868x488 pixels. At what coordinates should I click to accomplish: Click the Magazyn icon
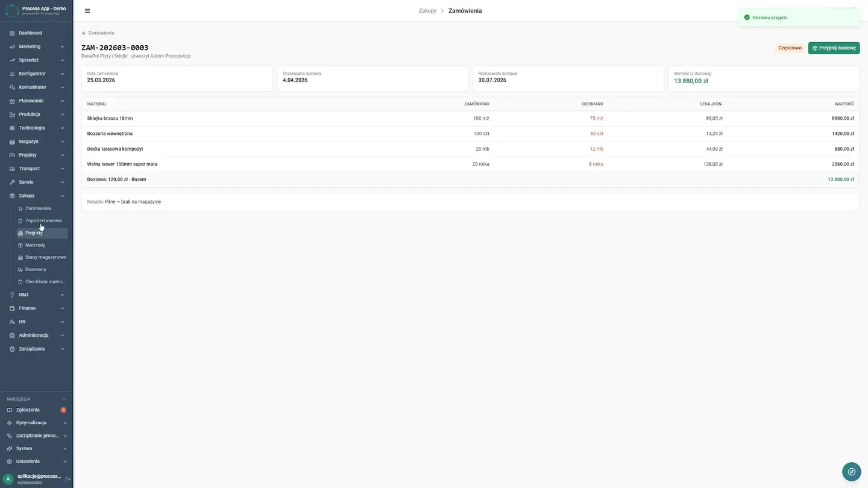(x=12, y=142)
